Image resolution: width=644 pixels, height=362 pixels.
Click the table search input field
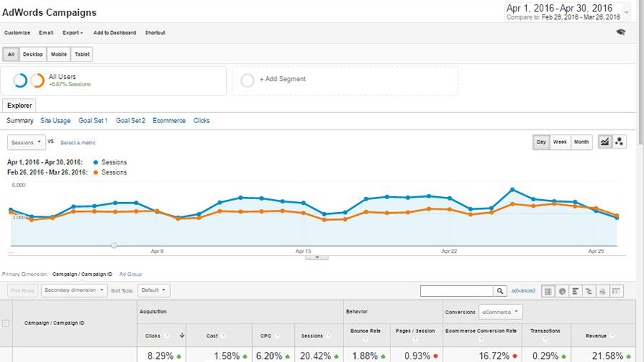[x=456, y=291]
